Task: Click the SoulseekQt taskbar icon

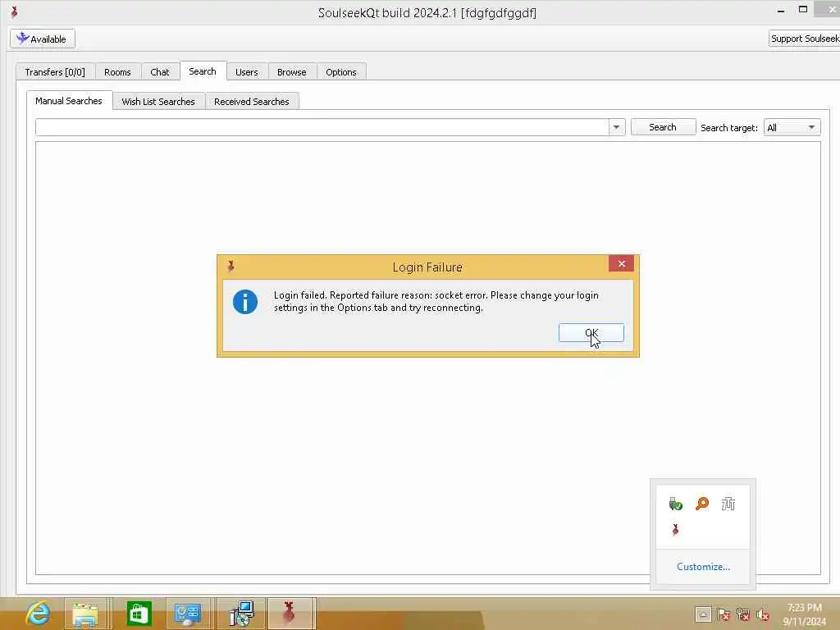Action: pos(290,614)
